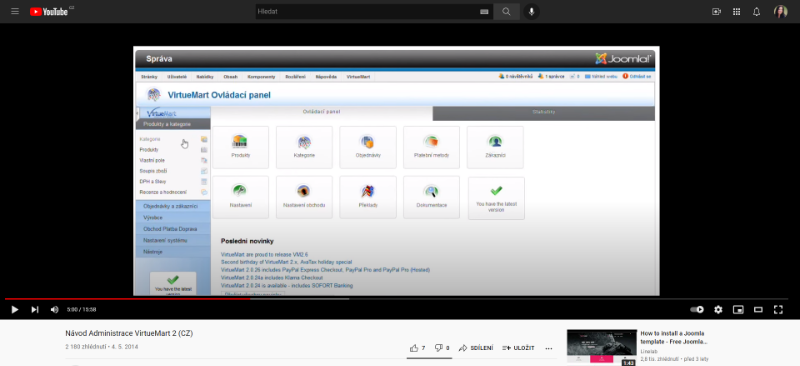This screenshot has height=366, width=800.
Task: Open the Nastavení obchodu icon
Action: pos(304,197)
